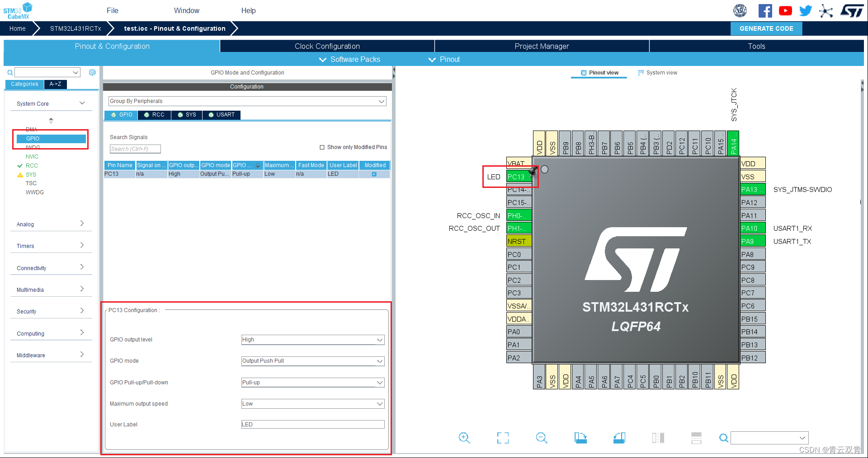
Task: Click the Search Signals input field
Action: pos(135,149)
